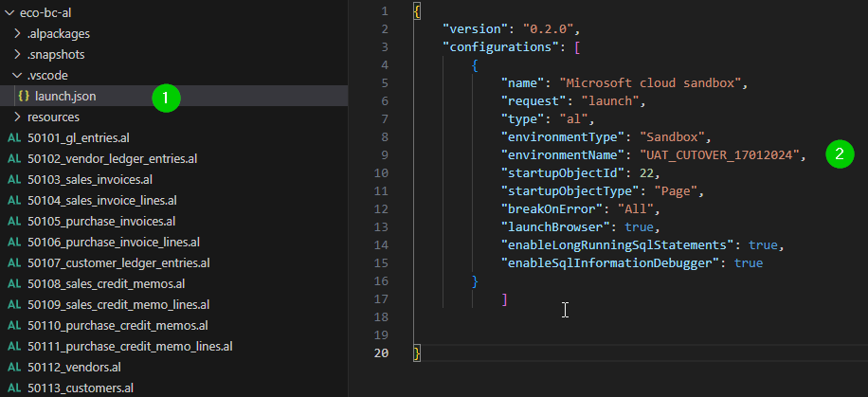The width and height of the screenshot is (868, 397).
Task: Click the "Microsoft cloud sandbox" name value
Action: [650, 83]
